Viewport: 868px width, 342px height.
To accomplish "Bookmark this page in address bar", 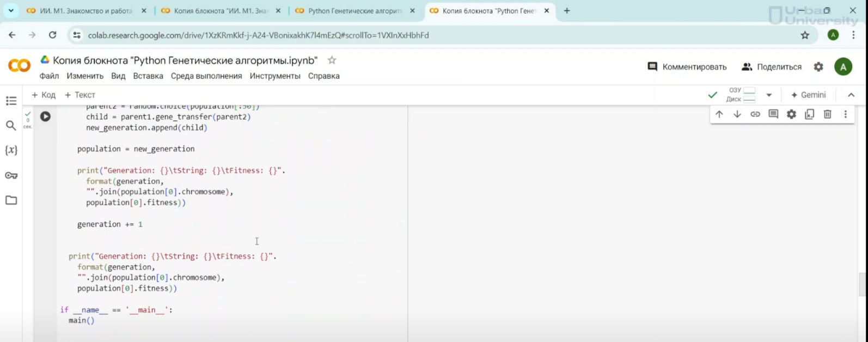I will [x=805, y=35].
